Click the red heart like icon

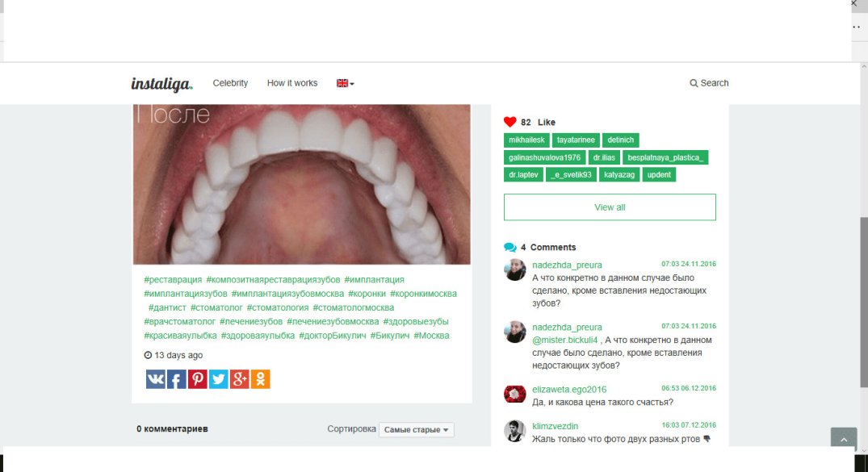(509, 122)
